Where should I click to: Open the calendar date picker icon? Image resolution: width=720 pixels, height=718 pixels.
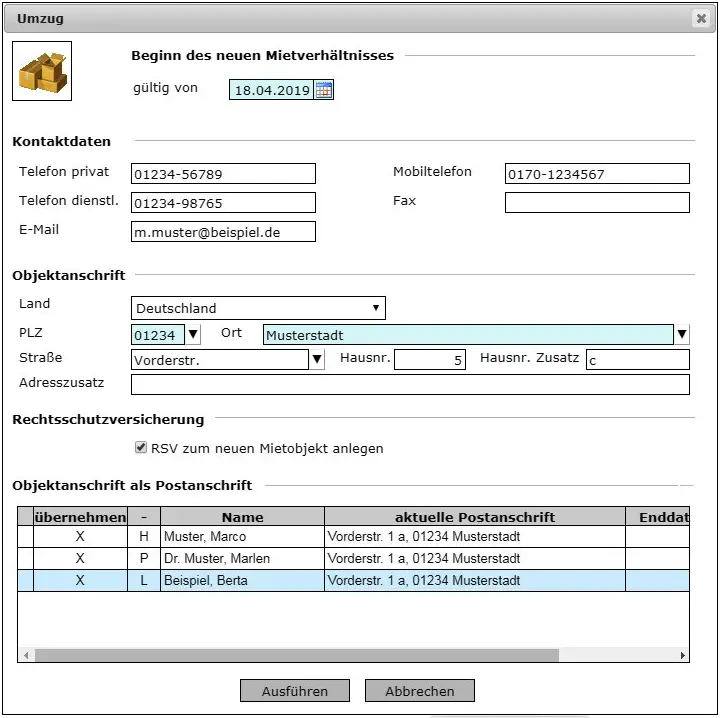click(x=324, y=90)
